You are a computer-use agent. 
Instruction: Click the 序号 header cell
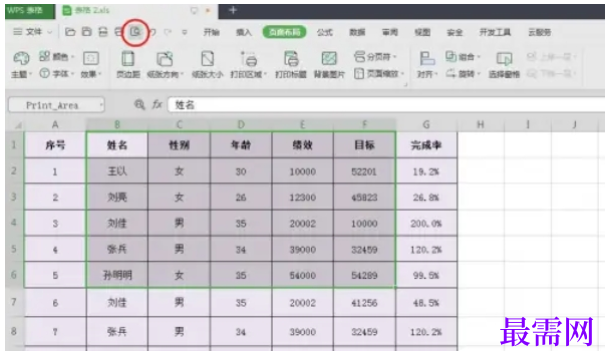[x=55, y=145]
